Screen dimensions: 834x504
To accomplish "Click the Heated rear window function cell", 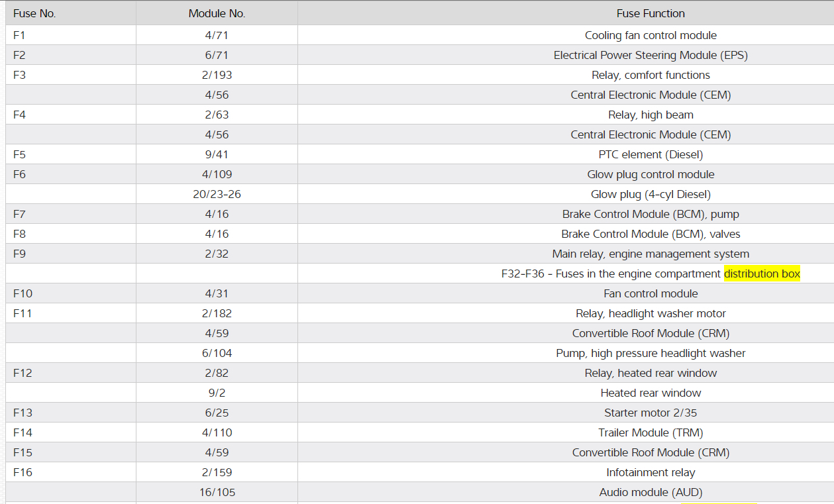I will point(651,393).
